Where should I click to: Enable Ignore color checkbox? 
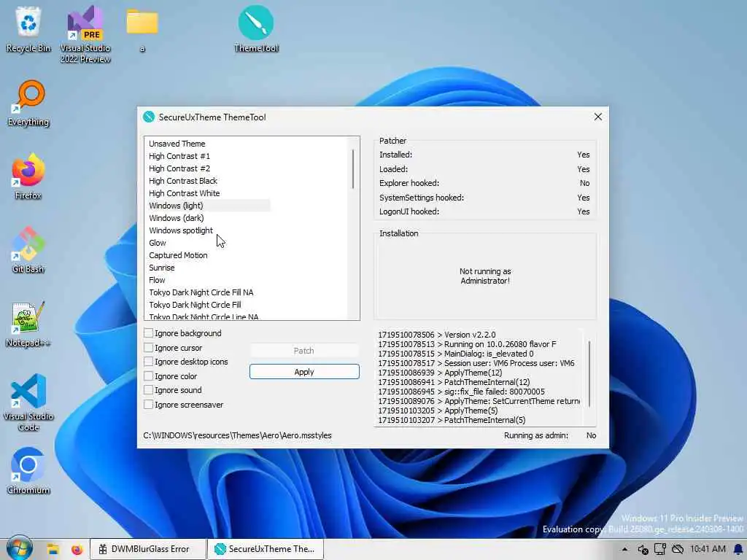[x=148, y=376]
